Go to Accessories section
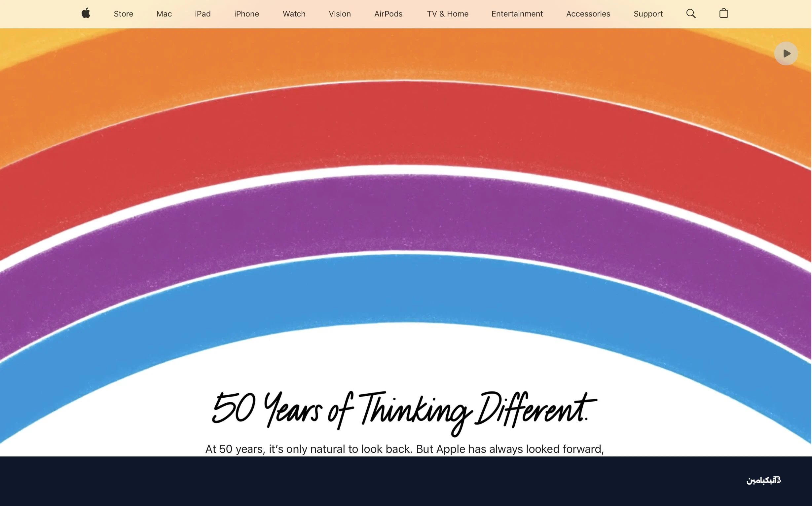 [588, 14]
